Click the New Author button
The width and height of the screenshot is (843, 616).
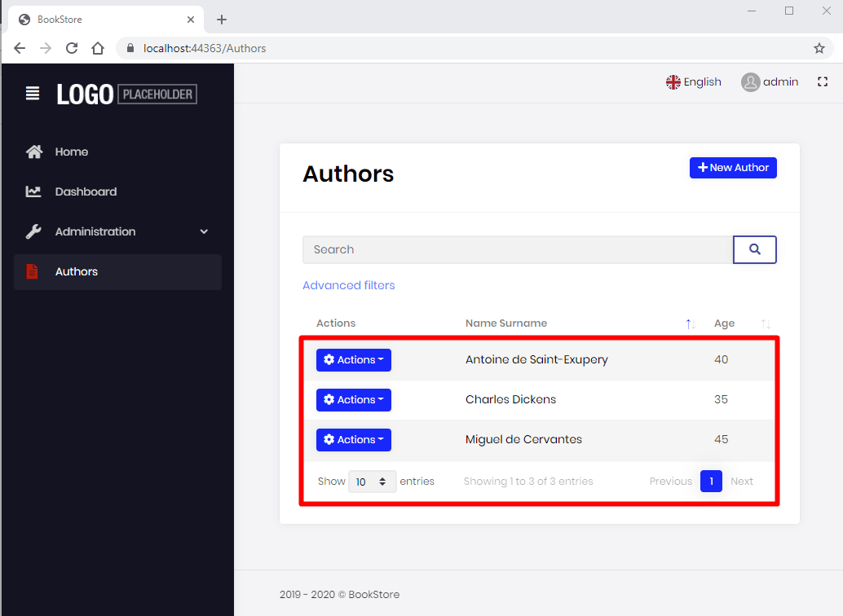click(x=733, y=168)
